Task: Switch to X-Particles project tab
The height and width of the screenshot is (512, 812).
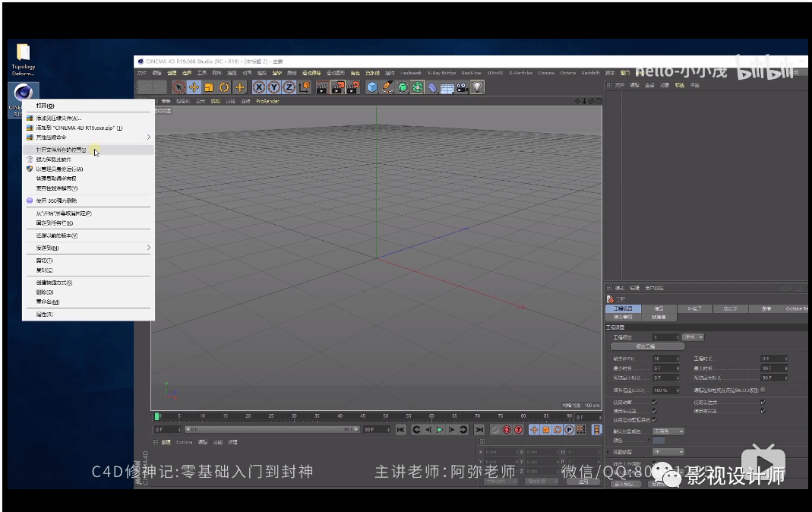Action: point(694,308)
